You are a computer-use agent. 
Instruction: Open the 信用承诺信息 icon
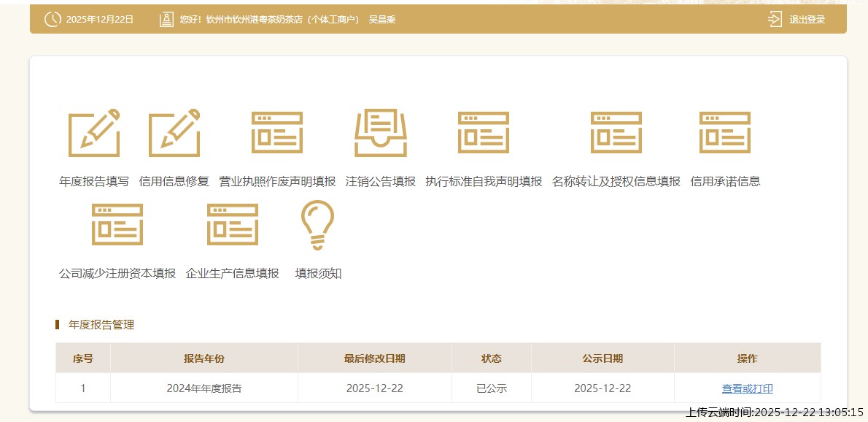pyautogui.click(x=725, y=133)
